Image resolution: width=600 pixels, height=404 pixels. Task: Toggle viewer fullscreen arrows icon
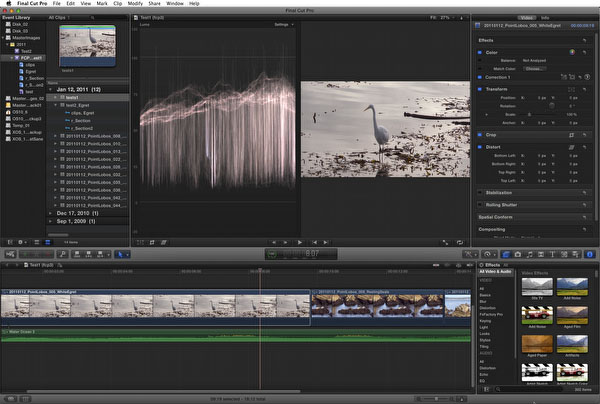(x=445, y=243)
